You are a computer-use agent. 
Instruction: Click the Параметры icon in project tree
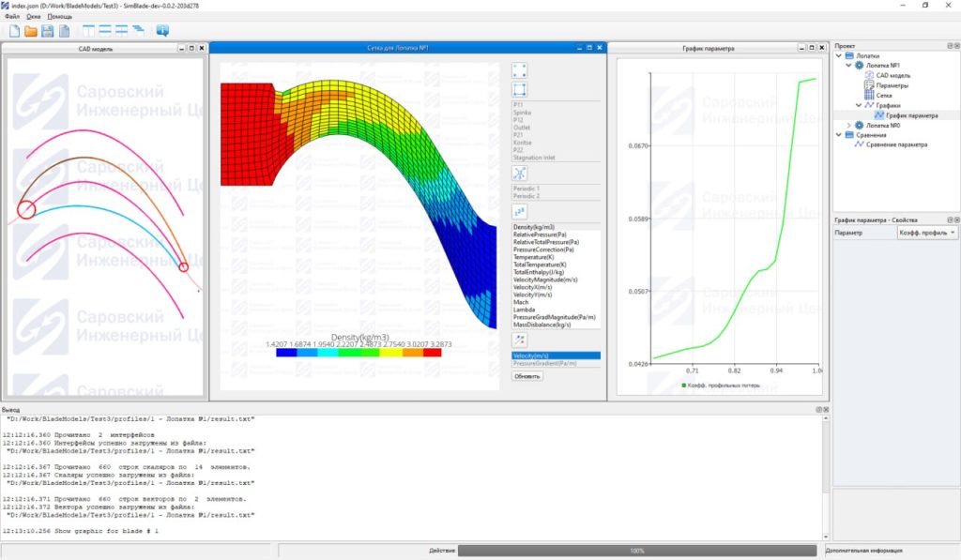[868, 85]
